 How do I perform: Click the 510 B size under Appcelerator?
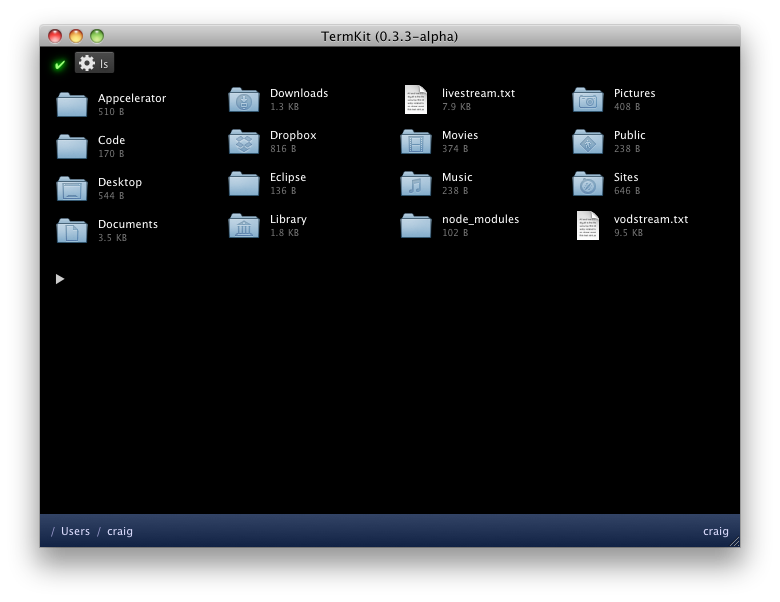pos(111,111)
